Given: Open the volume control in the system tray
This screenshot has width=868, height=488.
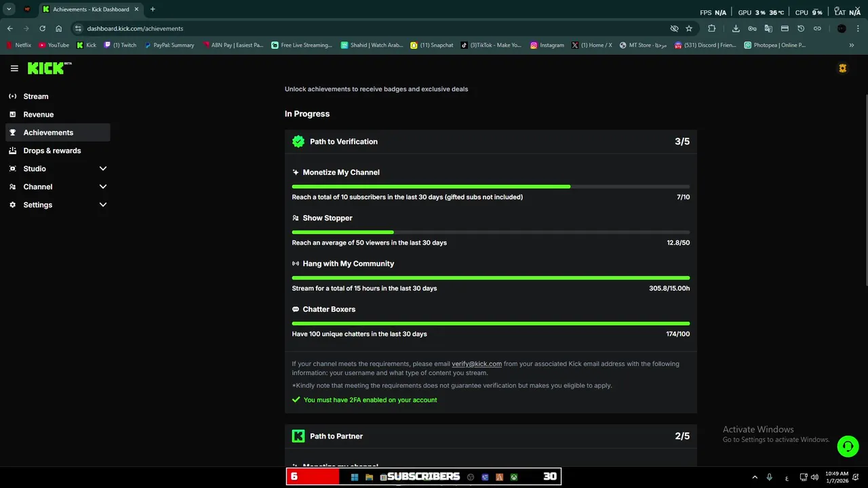Looking at the screenshot, I should coord(814,477).
